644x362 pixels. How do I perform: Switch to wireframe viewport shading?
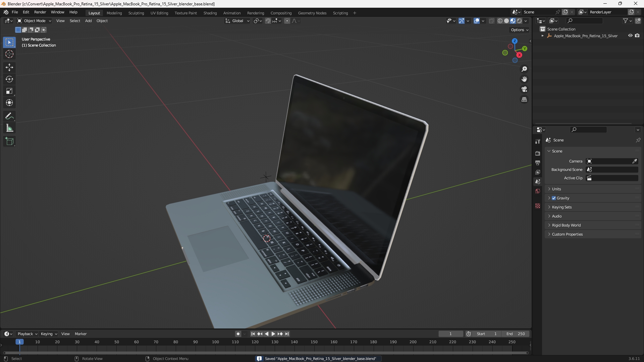point(500,21)
